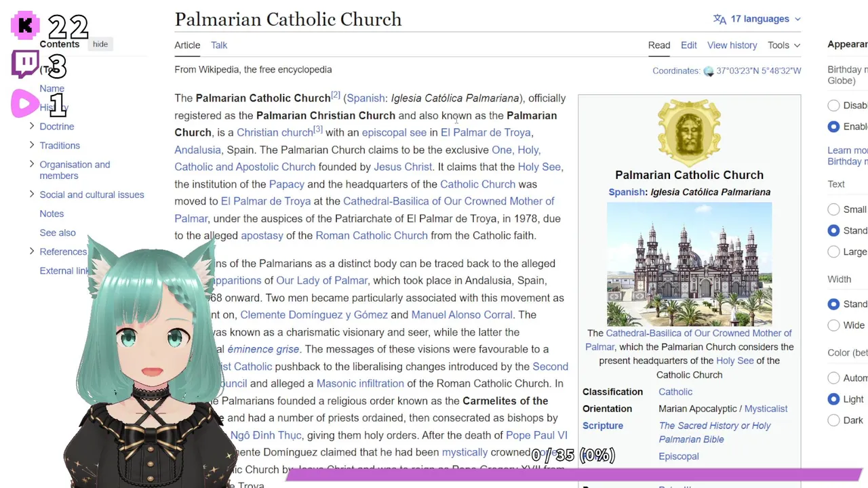Expand Social and cultural issues section
This screenshot has width=868, height=488.
tap(32, 195)
